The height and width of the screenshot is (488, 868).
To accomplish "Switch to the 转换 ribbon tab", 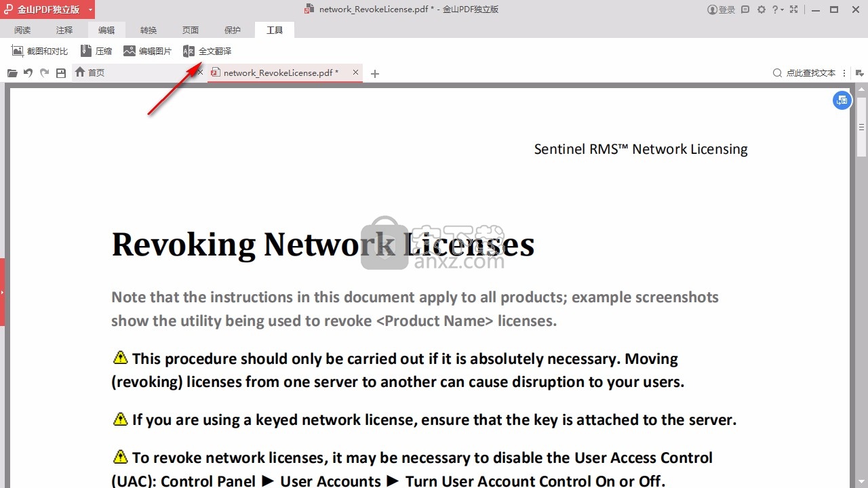I will click(149, 30).
